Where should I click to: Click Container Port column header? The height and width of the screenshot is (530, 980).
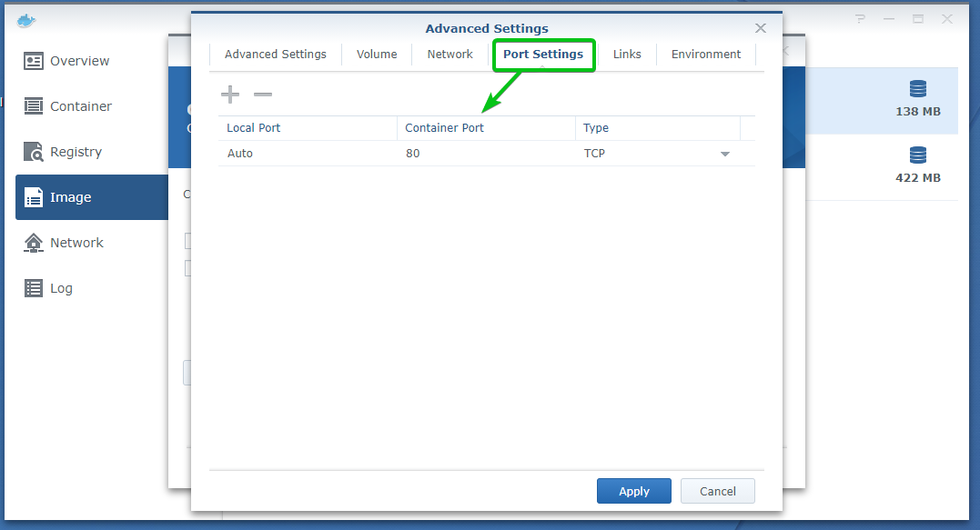486,128
